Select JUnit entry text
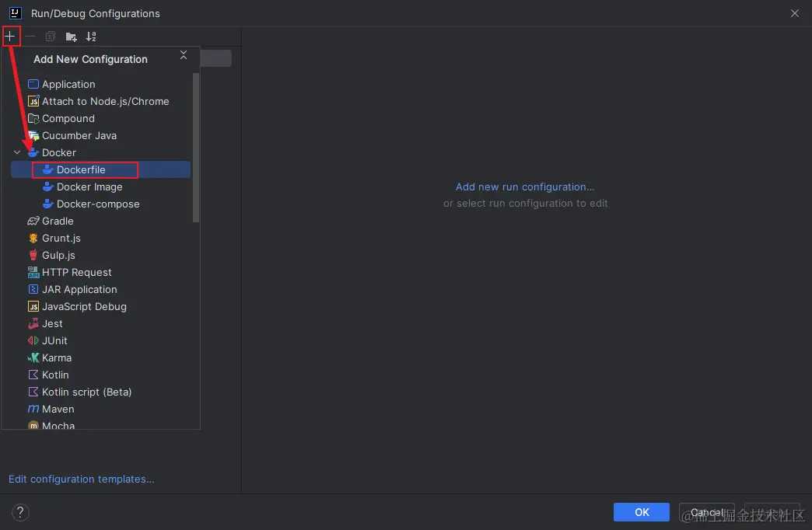Viewport: 812px width, 530px height. [x=54, y=340]
